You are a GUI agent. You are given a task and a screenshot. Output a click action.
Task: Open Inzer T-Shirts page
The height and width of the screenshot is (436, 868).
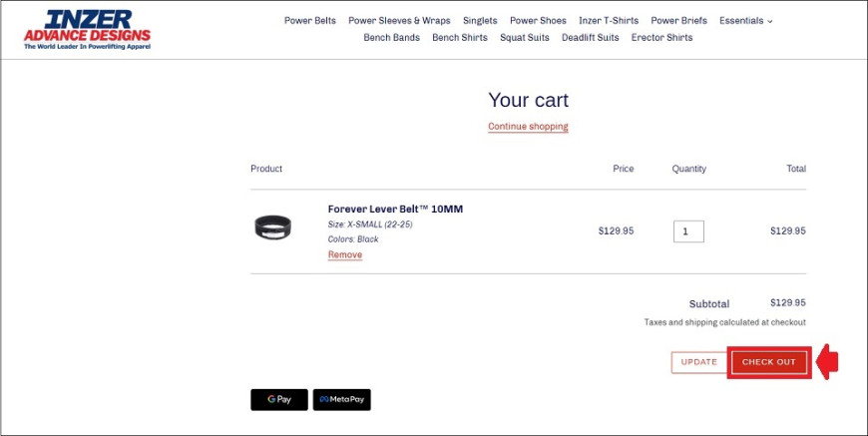[609, 21]
